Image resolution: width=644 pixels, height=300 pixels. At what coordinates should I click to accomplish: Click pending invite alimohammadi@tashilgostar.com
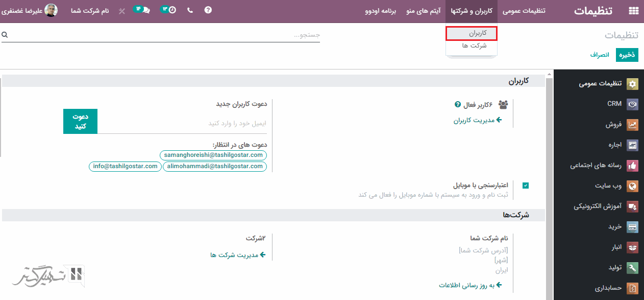[215, 166]
